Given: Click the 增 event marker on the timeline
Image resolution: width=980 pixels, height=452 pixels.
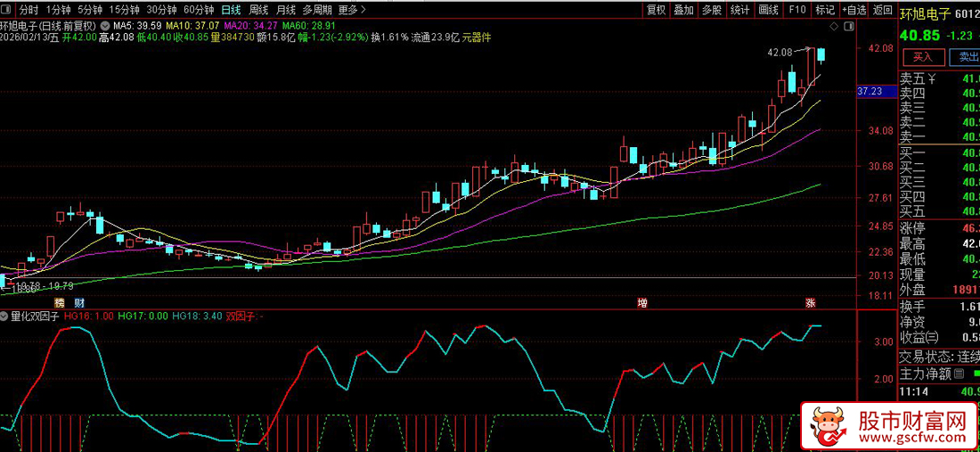Looking at the screenshot, I should tap(641, 303).
